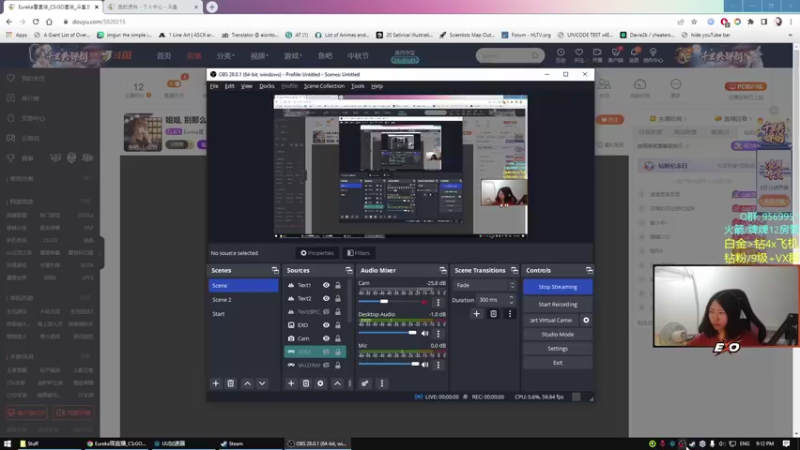This screenshot has height=450, width=800.
Task: Open Cam audio track options menu
Action: click(x=438, y=302)
